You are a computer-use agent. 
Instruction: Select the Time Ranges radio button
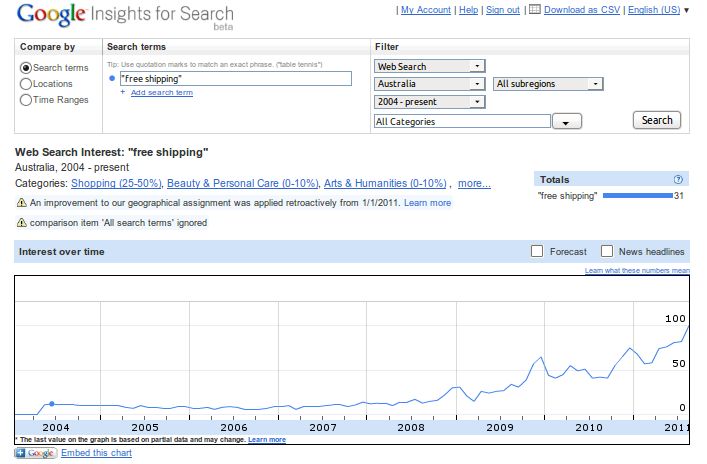(x=26, y=100)
